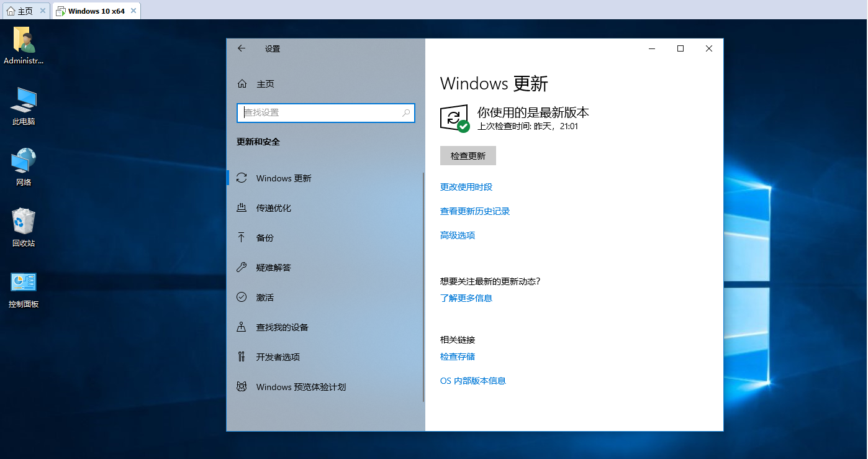The height and width of the screenshot is (459, 868).
Task: Click the back arrow in Settings
Action: pyautogui.click(x=242, y=48)
